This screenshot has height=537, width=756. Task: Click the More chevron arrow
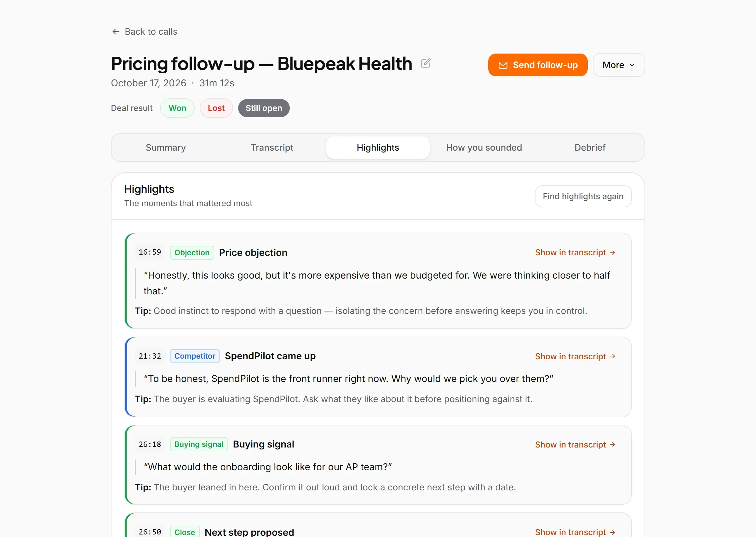pyautogui.click(x=632, y=65)
